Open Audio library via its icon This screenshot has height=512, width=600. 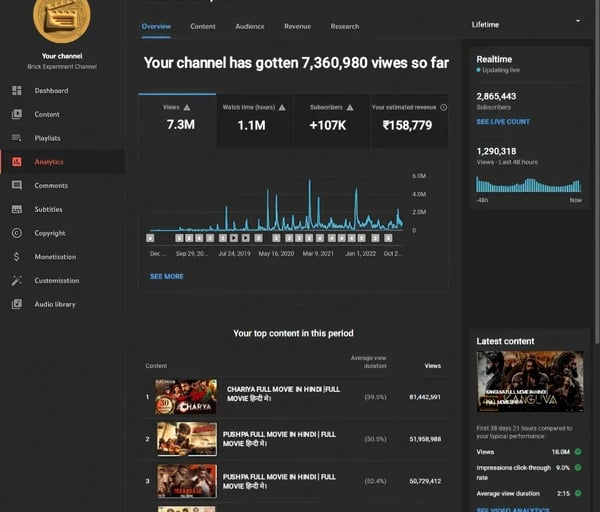16,304
